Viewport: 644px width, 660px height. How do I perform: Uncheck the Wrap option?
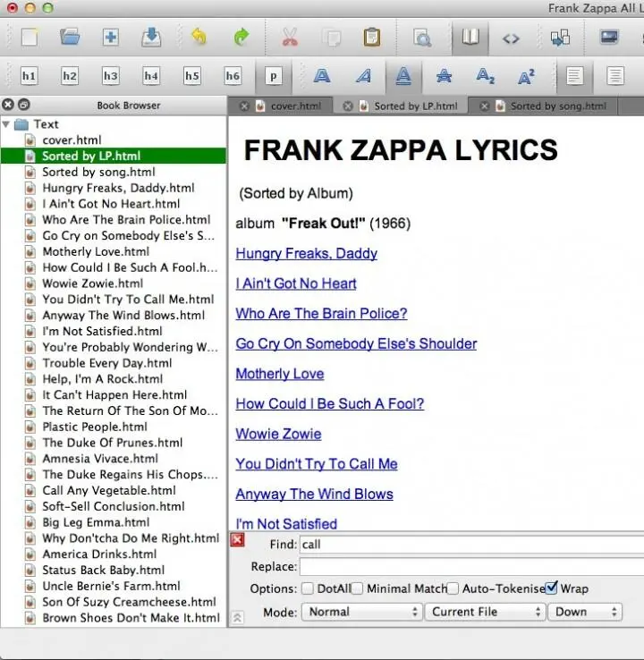(x=551, y=588)
